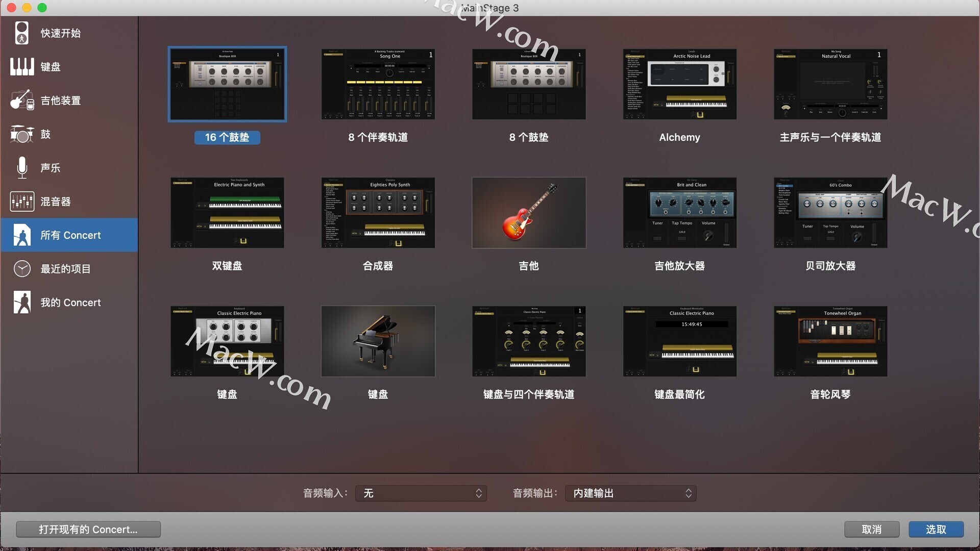Click 打开现有的 Concert… button
Screen dimensions: 980x551
coord(88,529)
